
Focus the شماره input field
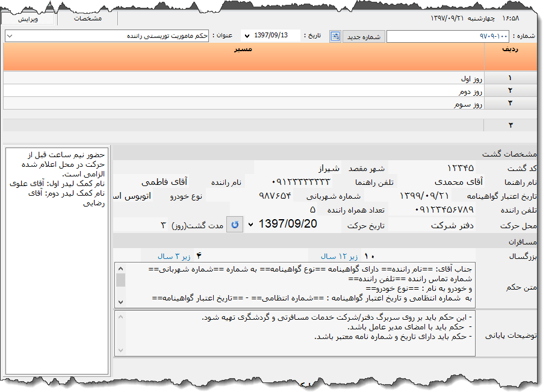pos(448,37)
